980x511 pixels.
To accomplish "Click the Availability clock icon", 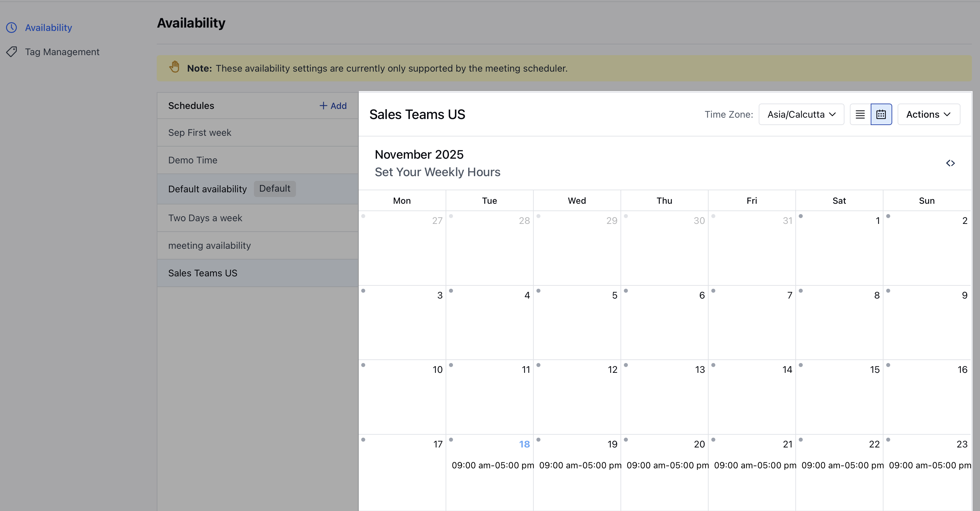I will [x=11, y=27].
